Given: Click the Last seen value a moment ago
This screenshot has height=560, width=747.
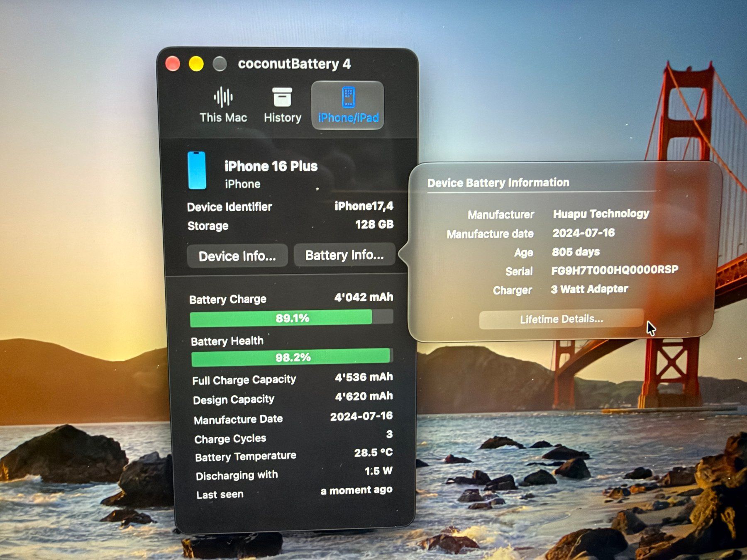Looking at the screenshot, I should (x=356, y=490).
